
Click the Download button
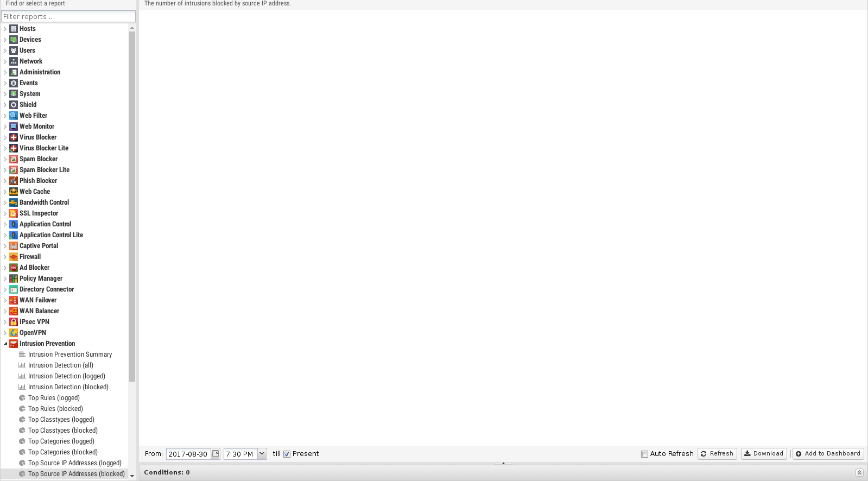coord(764,454)
